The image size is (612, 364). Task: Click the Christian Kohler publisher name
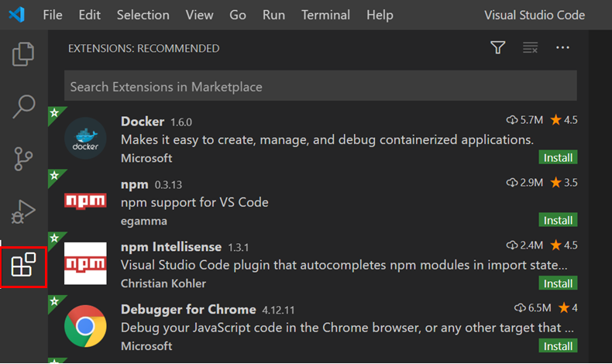pos(163,283)
